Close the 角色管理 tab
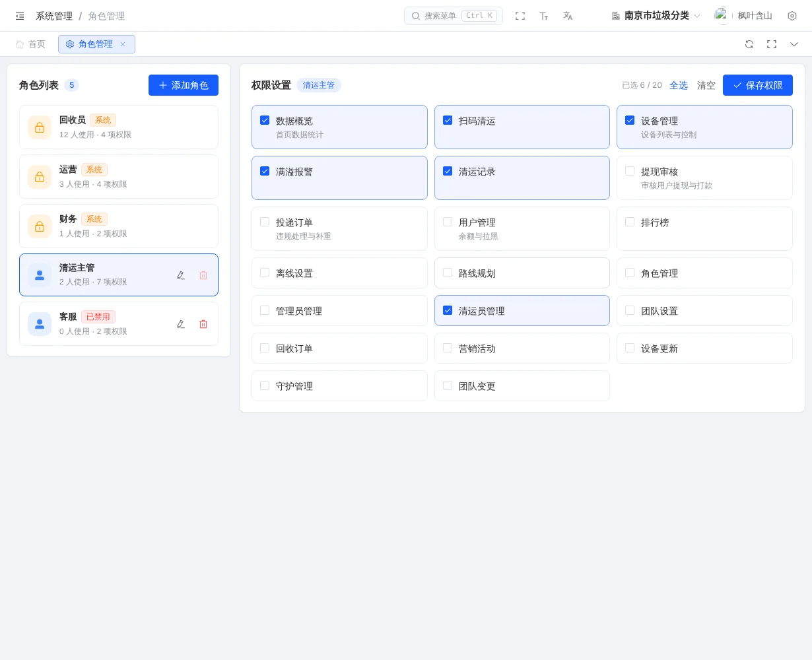812x660 pixels. click(x=123, y=44)
